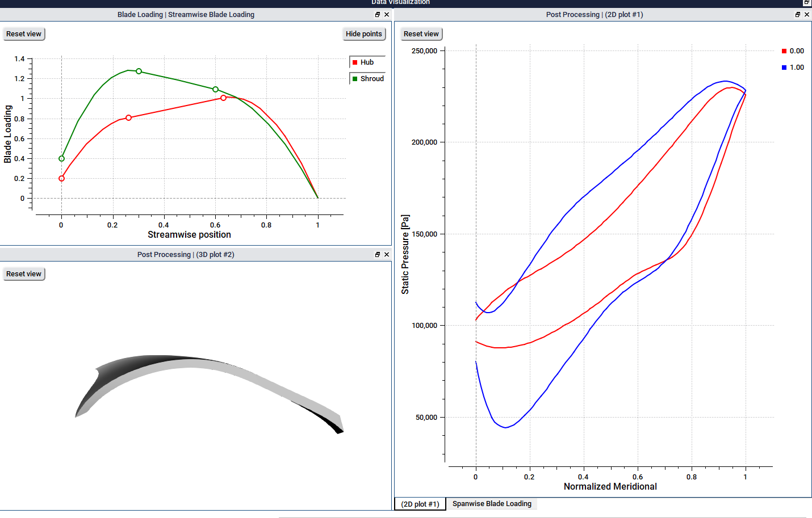The width and height of the screenshot is (812, 518).
Task: Toggle Hide points on the blade loading chart
Action: coord(363,33)
